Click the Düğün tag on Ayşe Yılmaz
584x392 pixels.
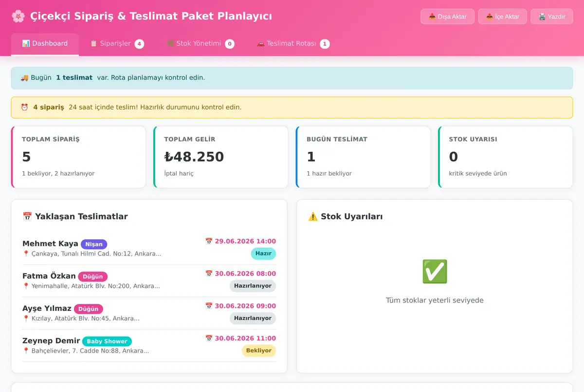89,309
